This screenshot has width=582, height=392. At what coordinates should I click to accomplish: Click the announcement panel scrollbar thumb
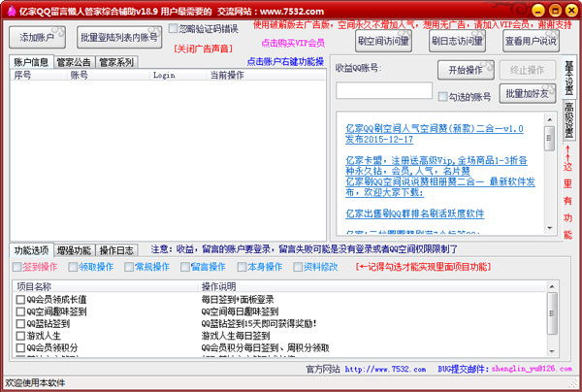550,138
